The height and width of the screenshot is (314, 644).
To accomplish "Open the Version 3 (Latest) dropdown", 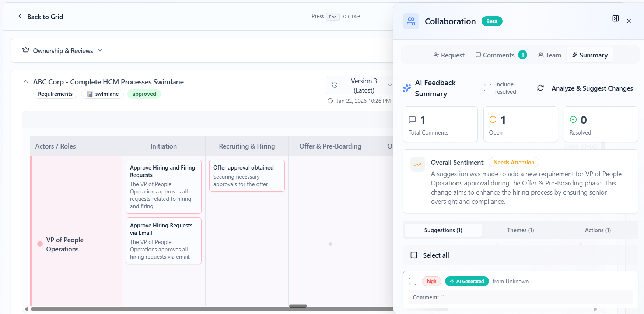I will pyautogui.click(x=360, y=85).
